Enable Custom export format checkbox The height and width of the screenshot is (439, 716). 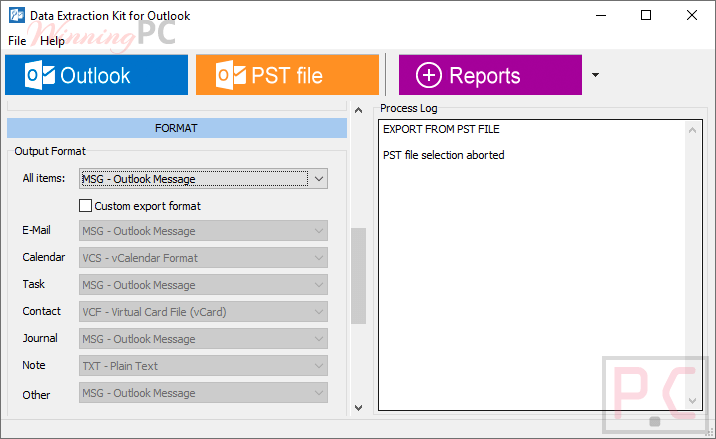point(85,206)
